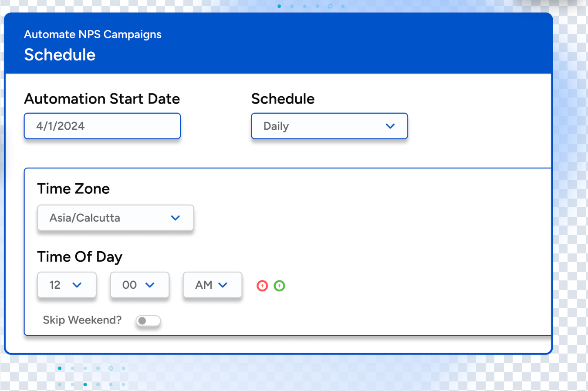The width and height of the screenshot is (588, 391).
Task: Select the last pagination dot at the top
Action: point(343,6)
